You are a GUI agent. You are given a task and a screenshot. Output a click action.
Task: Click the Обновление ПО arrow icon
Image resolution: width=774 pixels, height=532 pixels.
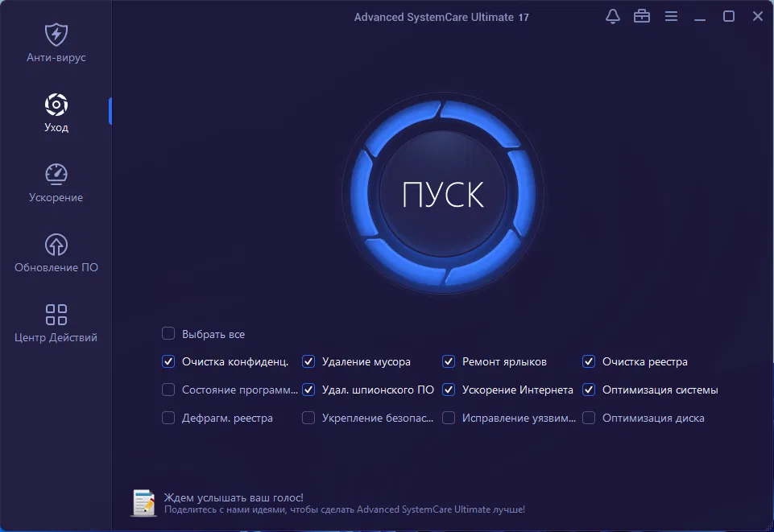click(x=56, y=244)
